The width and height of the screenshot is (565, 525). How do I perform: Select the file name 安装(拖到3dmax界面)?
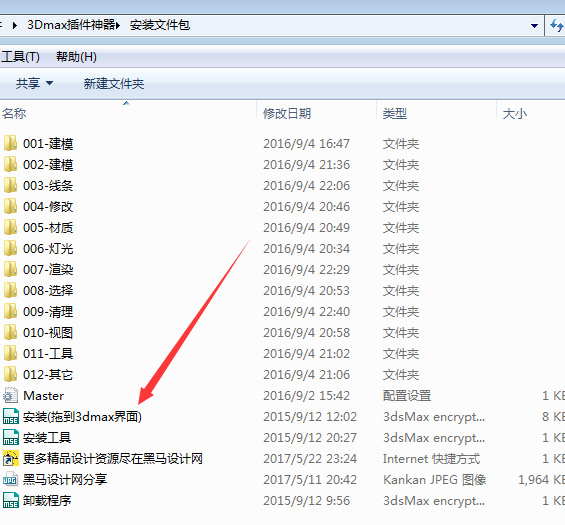pyautogui.click(x=83, y=417)
